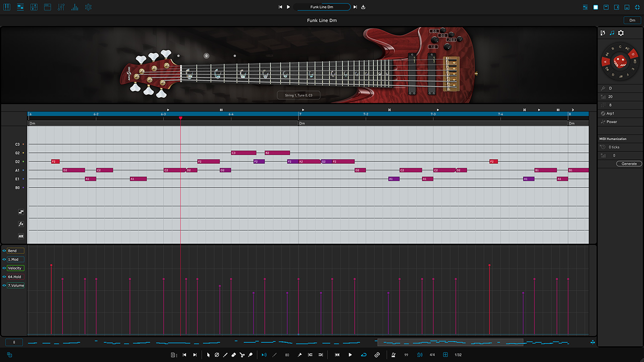Click the save/download preset icon
The height and width of the screenshot is (362, 644).
pos(363,7)
